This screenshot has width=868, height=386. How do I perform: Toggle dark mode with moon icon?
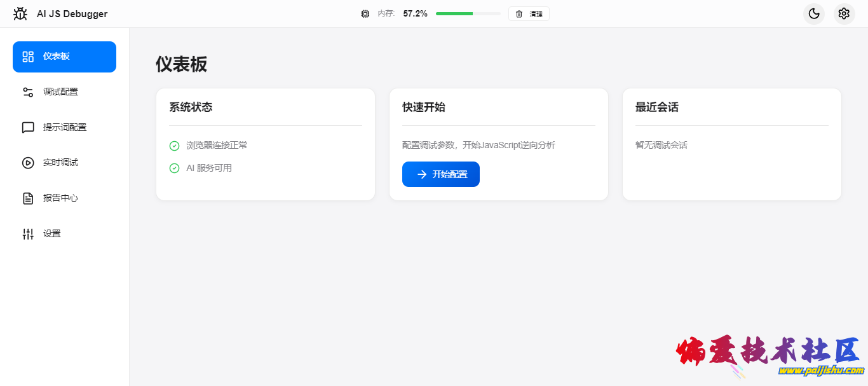point(813,13)
